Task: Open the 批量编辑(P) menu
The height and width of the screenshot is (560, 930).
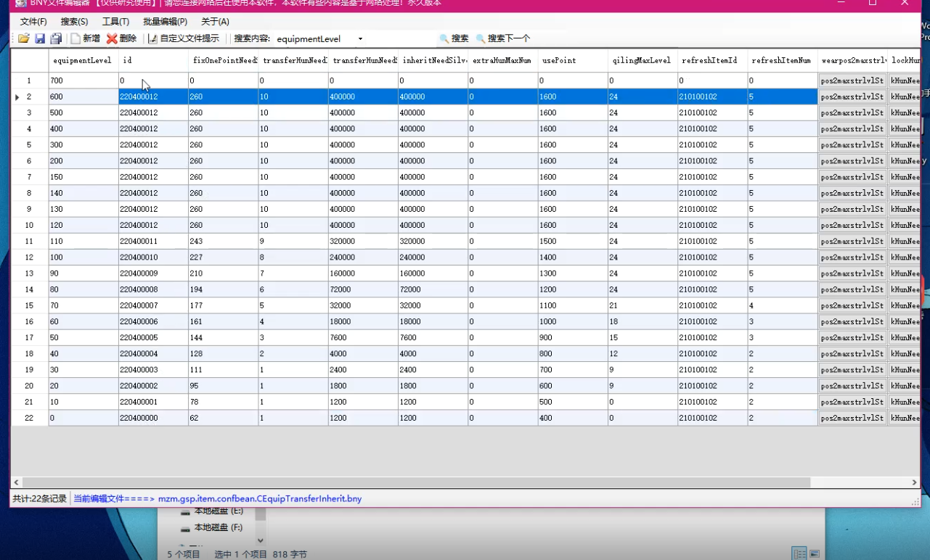Action: coord(165,22)
